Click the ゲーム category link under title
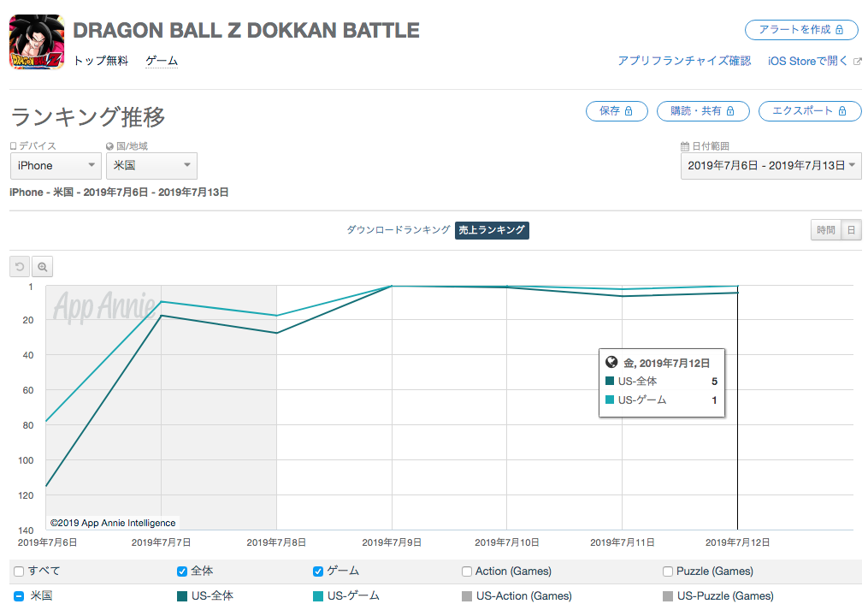This screenshot has height=610, width=868. click(x=162, y=61)
